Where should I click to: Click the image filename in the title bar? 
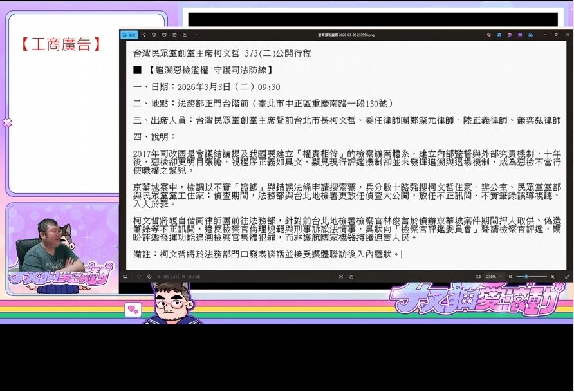pyautogui.click(x=346, y=35)
